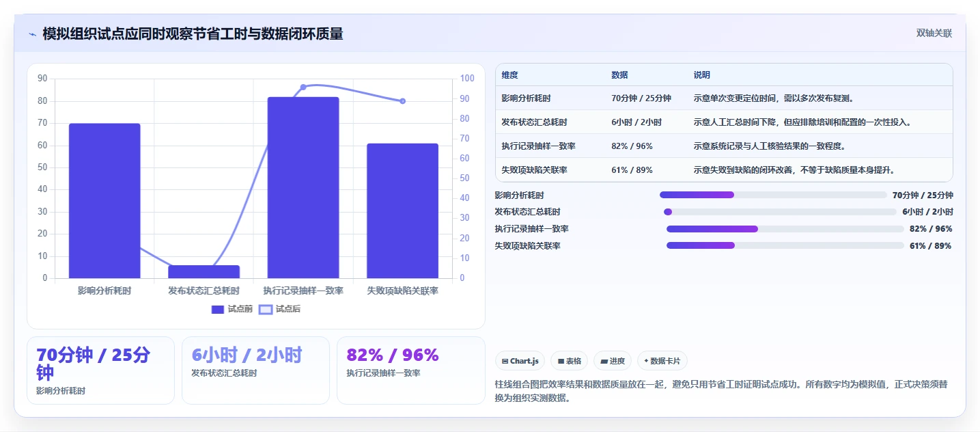Click the line point above 失败项缺陷关联率
This screenshot has height=432, width=980.
click(x=402, y=101)
